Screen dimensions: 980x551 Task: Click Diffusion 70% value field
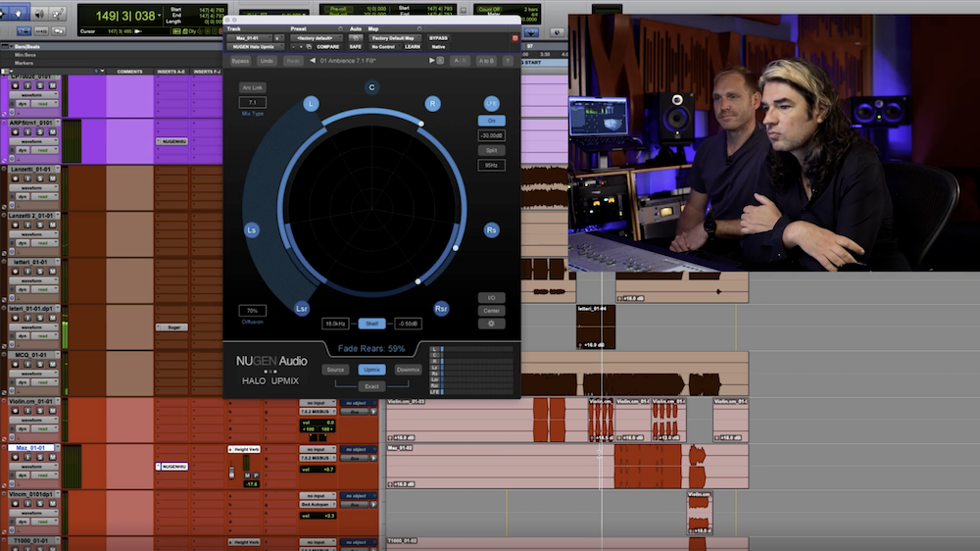point(253,311)
